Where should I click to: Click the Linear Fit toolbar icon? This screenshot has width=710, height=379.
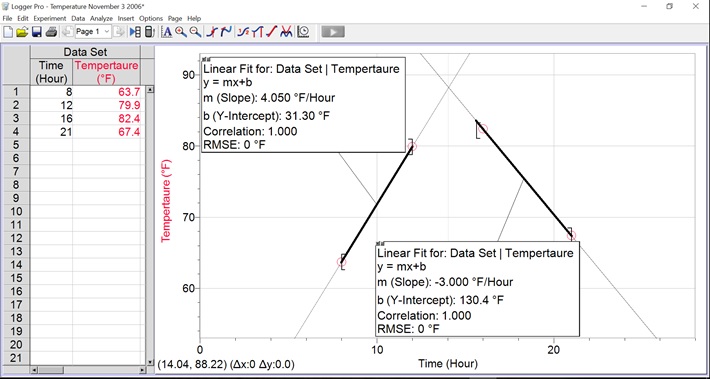click(271, 32)
